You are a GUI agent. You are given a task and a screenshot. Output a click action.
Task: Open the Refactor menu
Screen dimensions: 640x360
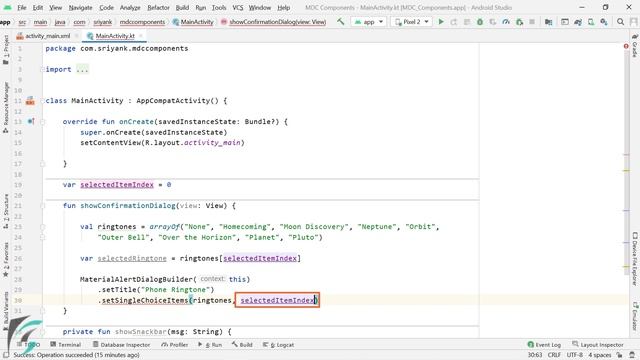pyautogui.click(x=158, y=7)
